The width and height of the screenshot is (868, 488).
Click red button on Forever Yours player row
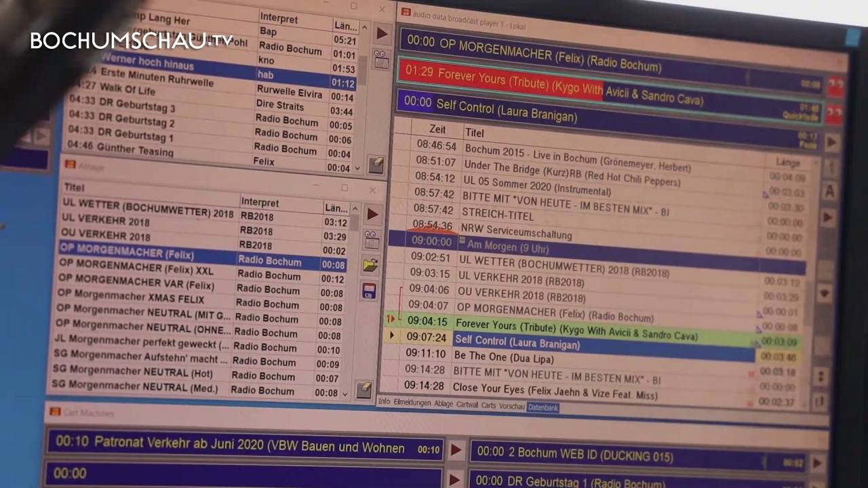point(834,115)
